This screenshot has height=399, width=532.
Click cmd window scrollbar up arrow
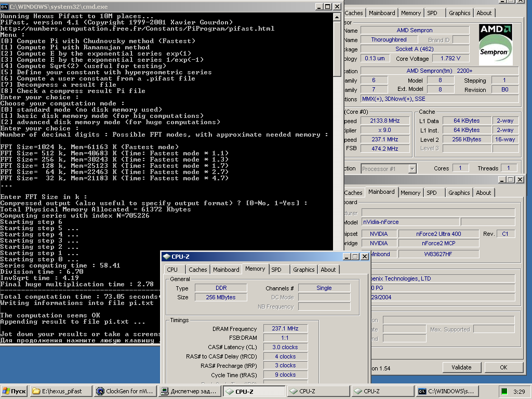(337, 17)
